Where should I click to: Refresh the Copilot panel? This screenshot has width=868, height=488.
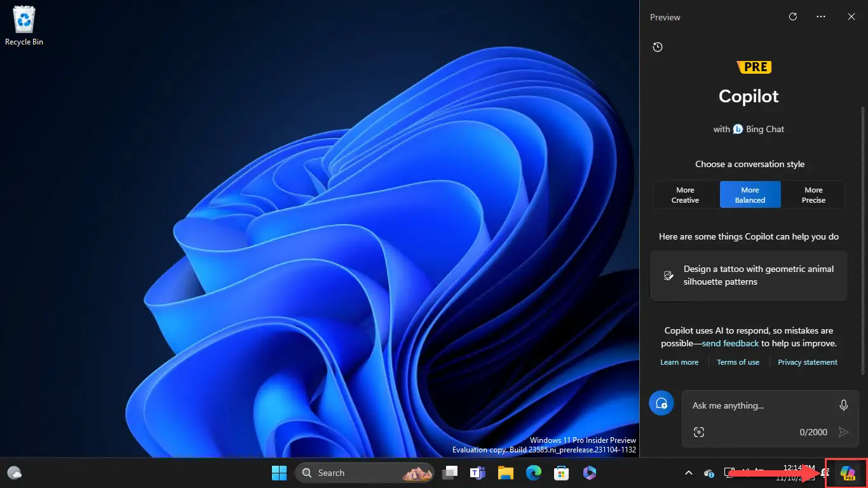(x=793, y=17)
